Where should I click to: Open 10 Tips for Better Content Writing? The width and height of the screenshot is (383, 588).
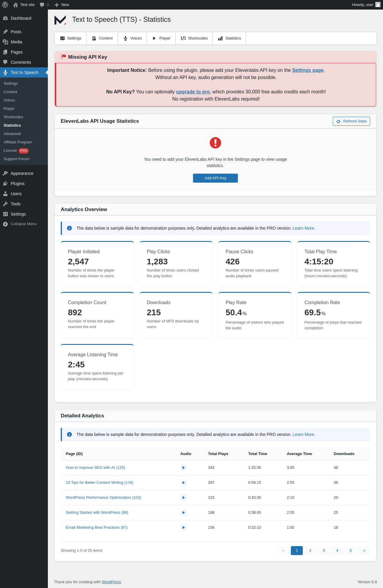tap(100, 483)
